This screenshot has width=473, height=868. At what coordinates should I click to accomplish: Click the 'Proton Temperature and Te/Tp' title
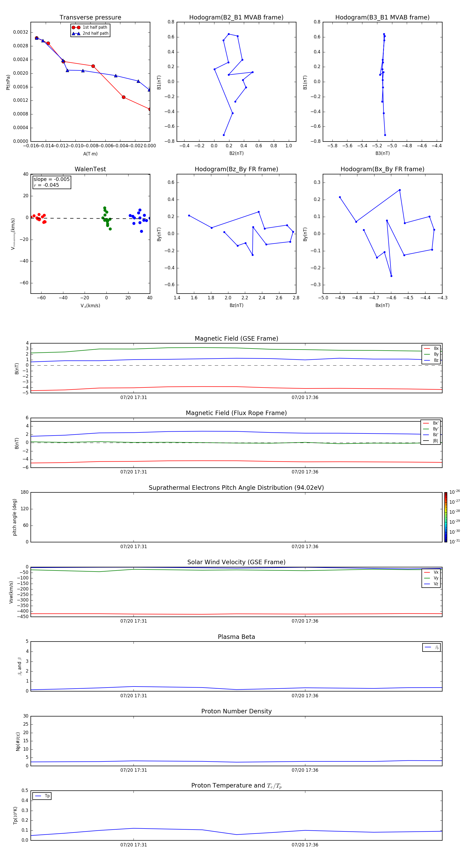coord(236,786)
